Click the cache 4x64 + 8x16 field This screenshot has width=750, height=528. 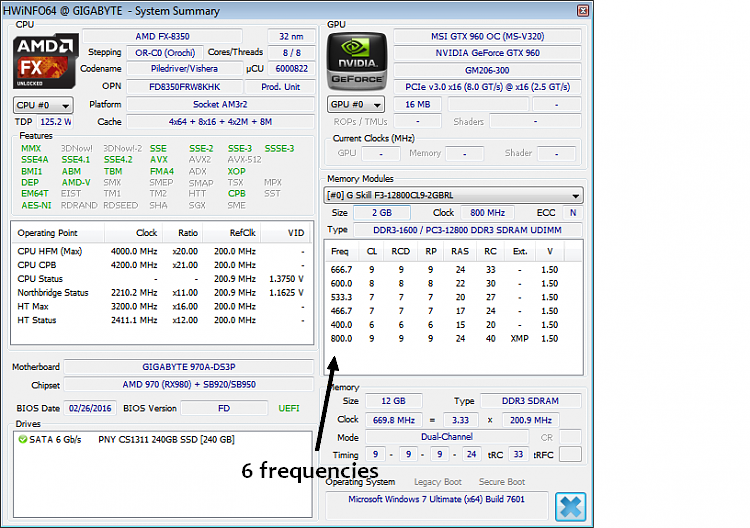220,122
